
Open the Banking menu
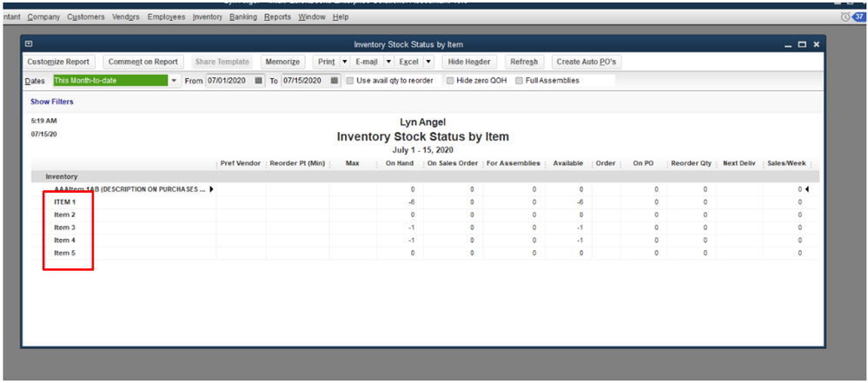tap(243, 17)
